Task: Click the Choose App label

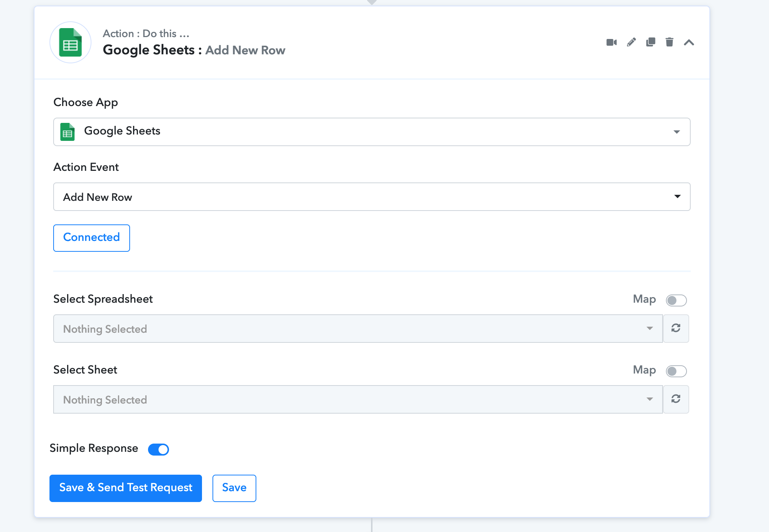Action: coord(86,103)
